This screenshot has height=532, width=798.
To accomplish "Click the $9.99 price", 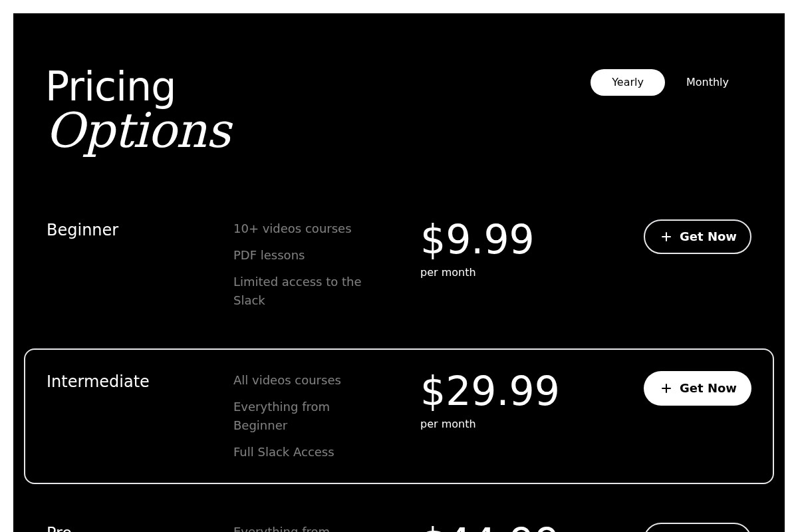I will pyautogui.click(x=477, y=239).
